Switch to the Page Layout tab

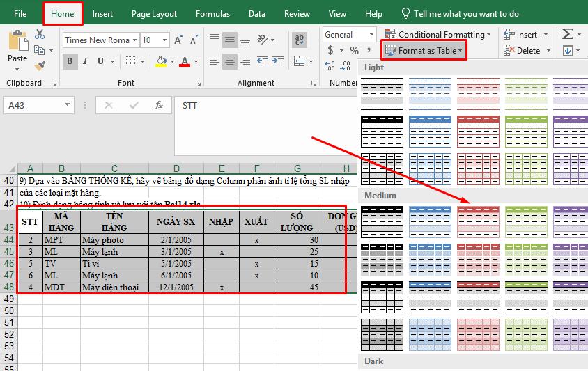pyautogui.click(x=154, y=13)
